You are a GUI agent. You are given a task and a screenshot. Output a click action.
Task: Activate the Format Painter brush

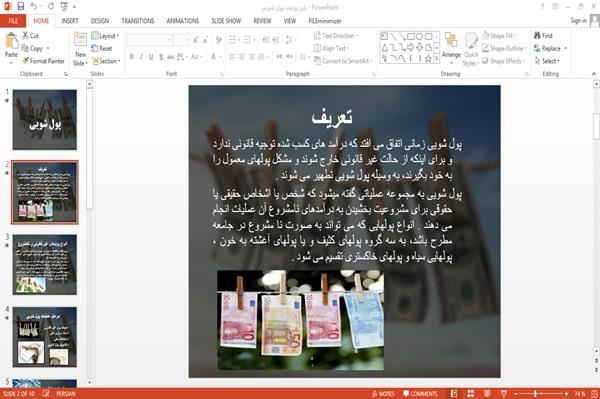[26, 61]
